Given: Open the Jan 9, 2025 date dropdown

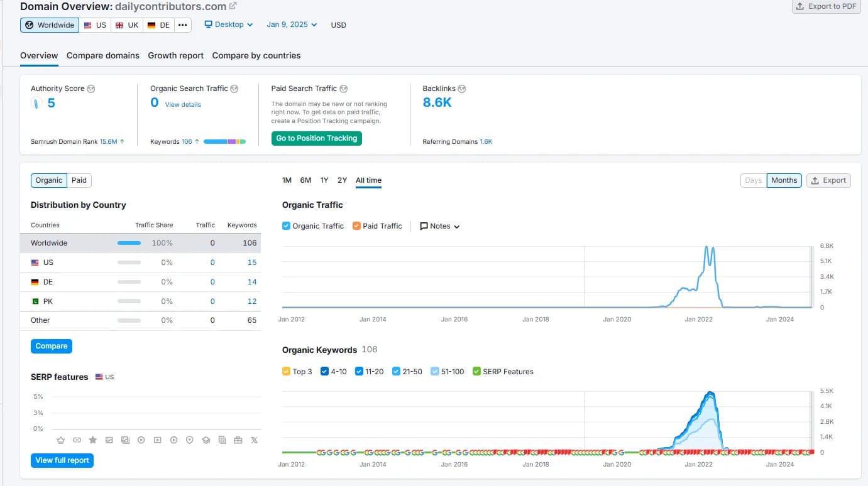Looking at the screenshot, I should click(292, 24).
